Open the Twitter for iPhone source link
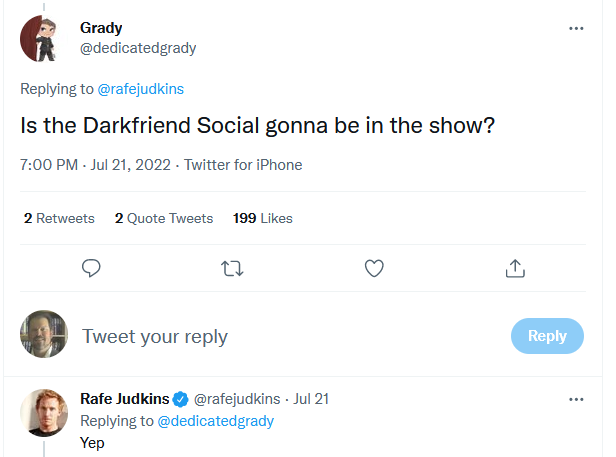This screenshot has width=616, height=457. click(x=243, y=165)
